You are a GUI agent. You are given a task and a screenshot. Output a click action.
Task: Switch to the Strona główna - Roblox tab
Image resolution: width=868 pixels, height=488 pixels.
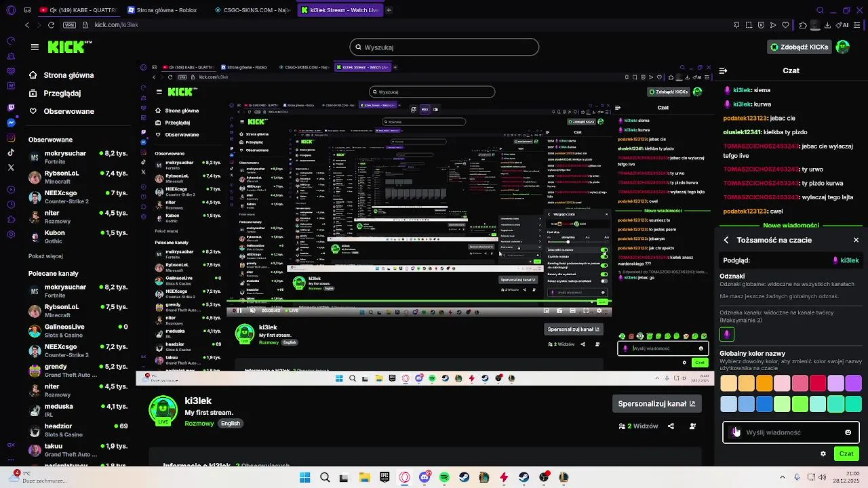[163, 10]
